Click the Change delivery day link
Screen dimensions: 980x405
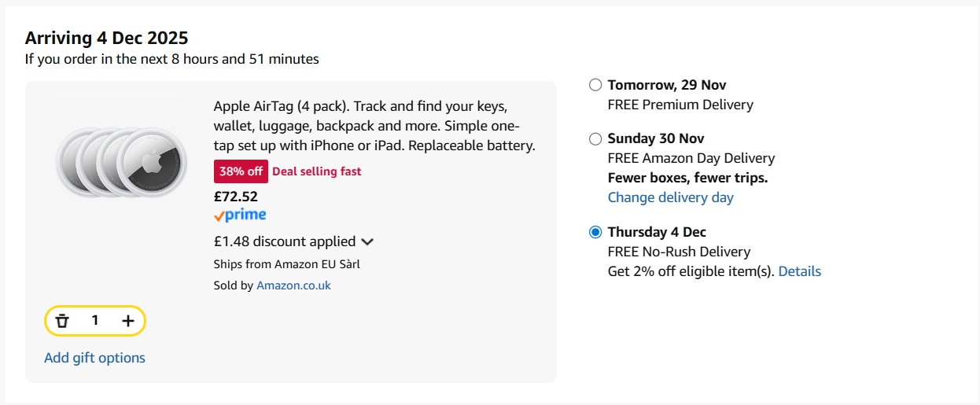tap(670, 197)
